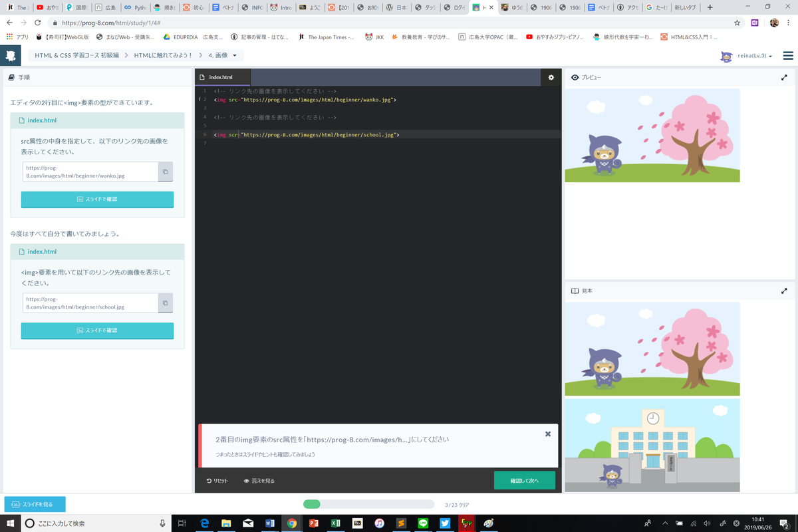Image resolution: width=798 pixels, height=532 pixels.
Task: Open Excel from taskbar
Action: click(335, 523)
